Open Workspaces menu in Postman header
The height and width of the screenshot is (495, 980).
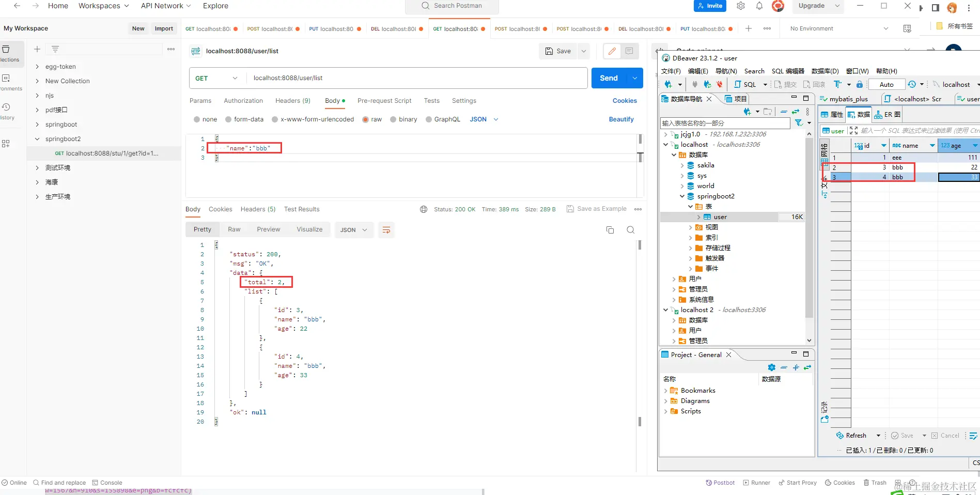[104, 6]
